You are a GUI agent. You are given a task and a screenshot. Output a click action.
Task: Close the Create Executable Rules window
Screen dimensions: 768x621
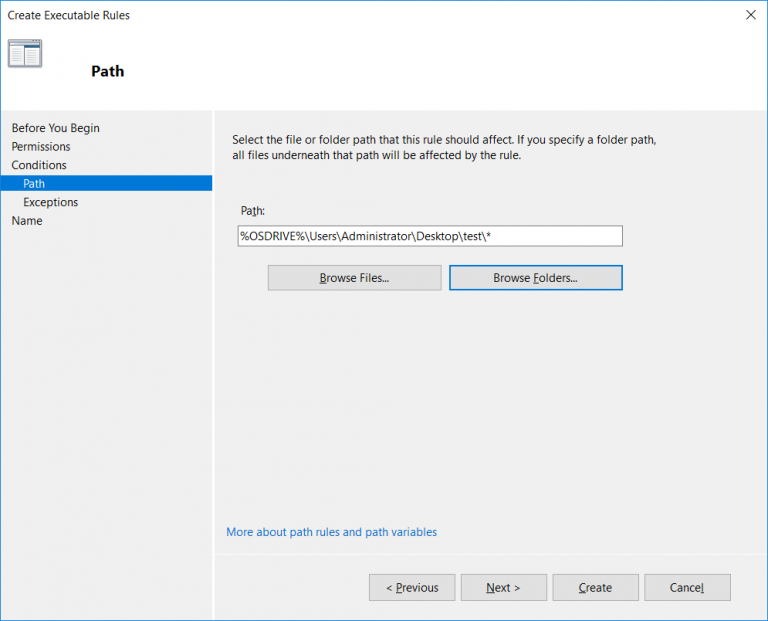pos(750,15)
